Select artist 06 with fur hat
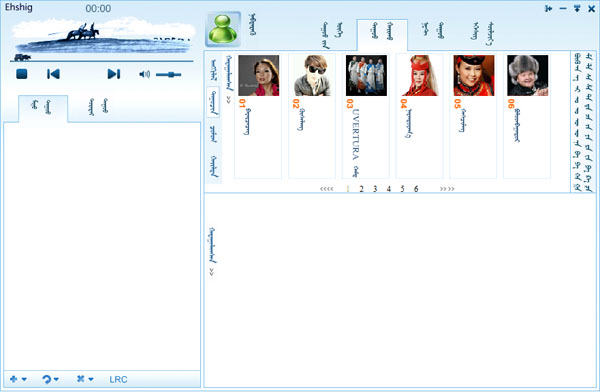 528,75
